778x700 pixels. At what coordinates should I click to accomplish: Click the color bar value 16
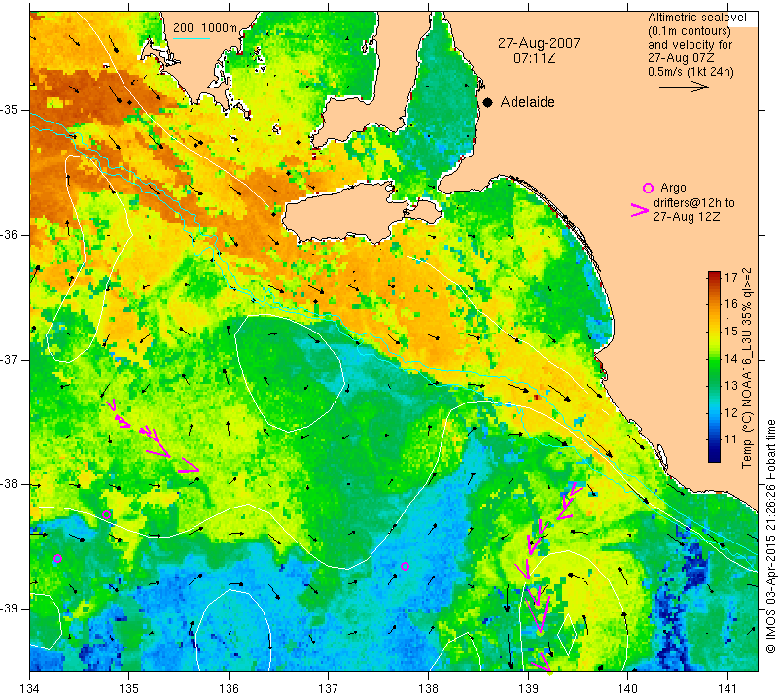[x=731, y=304]
